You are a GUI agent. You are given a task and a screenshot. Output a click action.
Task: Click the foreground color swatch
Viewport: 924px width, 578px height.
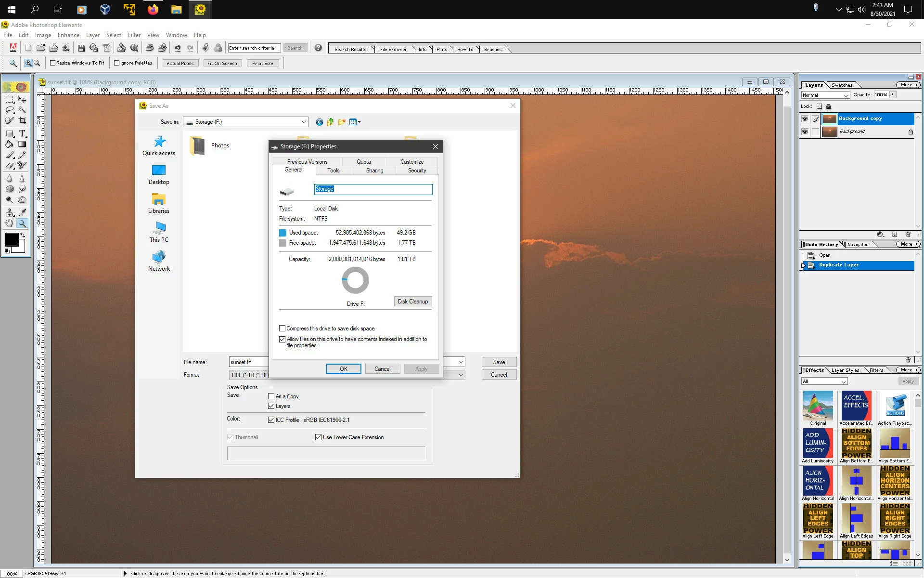(12, 239)
